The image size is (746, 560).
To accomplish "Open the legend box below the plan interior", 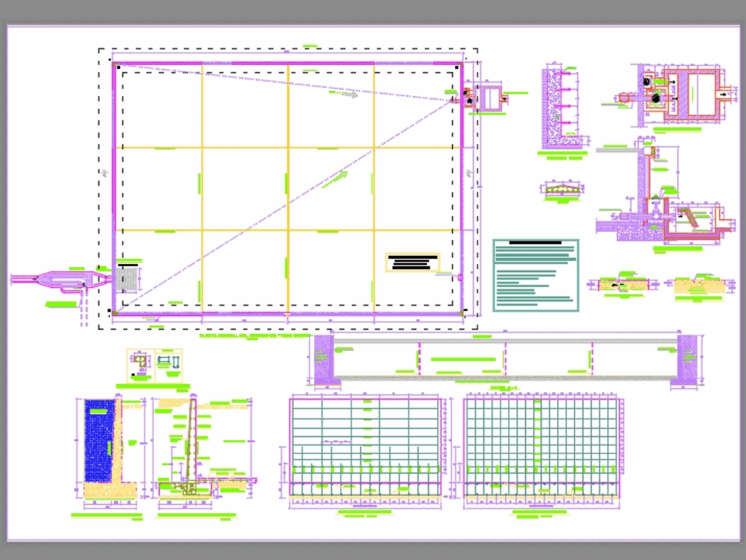I will tap(414, 262).
